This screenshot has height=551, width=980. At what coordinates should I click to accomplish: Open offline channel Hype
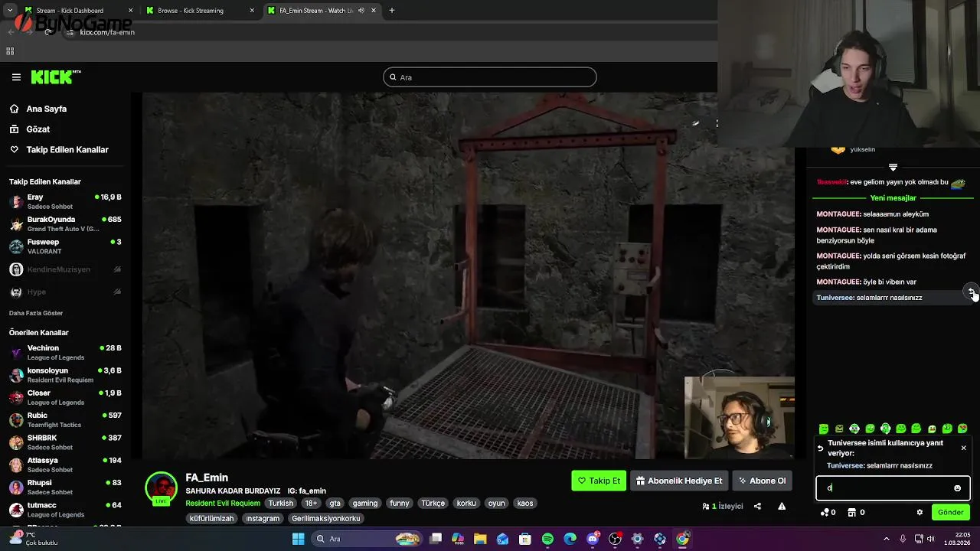tap(65, 292)
